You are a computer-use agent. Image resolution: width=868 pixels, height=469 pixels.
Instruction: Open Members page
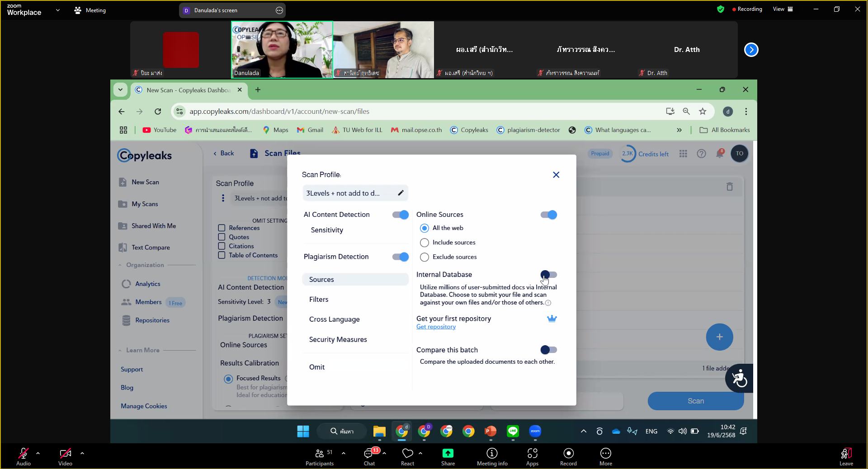[148, 302]
